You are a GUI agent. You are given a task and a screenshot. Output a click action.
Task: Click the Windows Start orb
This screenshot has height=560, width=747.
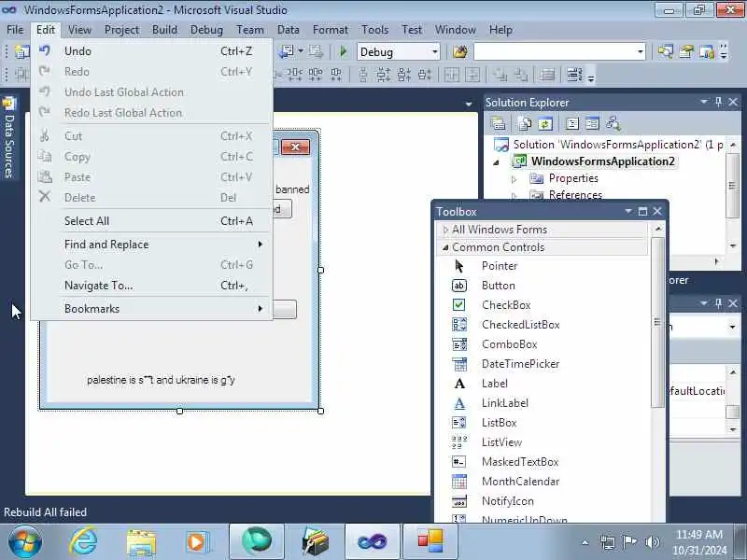click(x=25, y=541)
